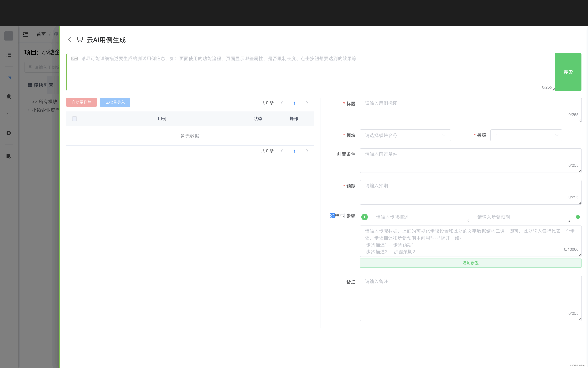This screenshot has width=588, height=368.
Task: Click the 用例 column header
Action: 162,118
